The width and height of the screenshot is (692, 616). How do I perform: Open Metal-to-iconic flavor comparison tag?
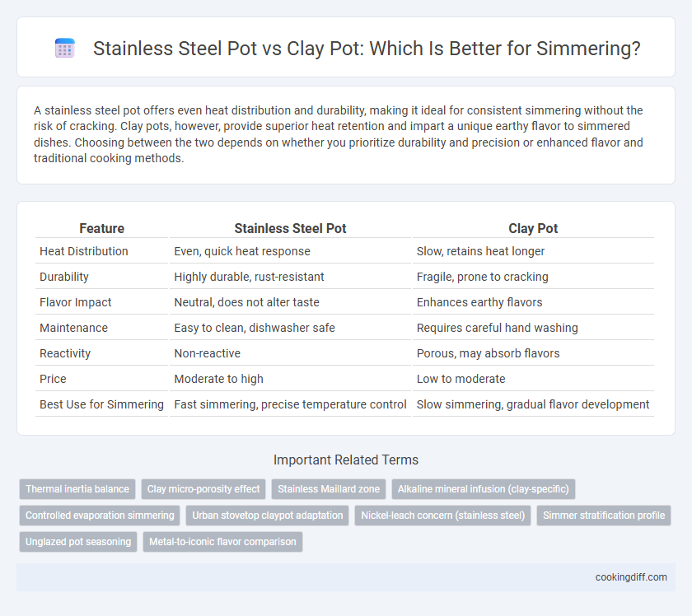pos(222,542)
